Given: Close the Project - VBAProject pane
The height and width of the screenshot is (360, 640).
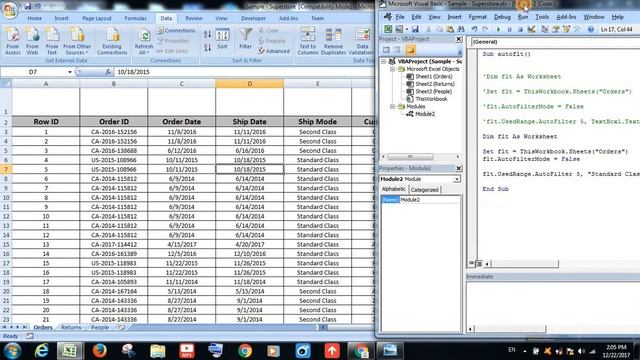Looking at the screenshot, I should [458, 39].
